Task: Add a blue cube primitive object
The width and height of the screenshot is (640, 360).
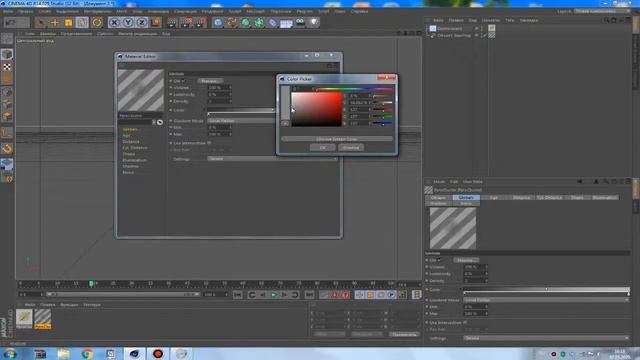Action: [218, 22]
